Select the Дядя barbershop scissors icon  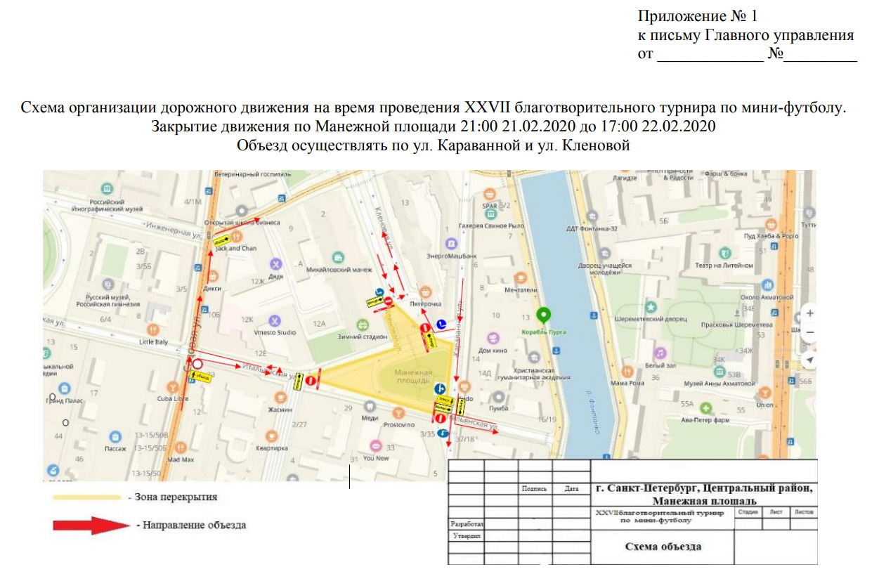click(x=276, y=264)
